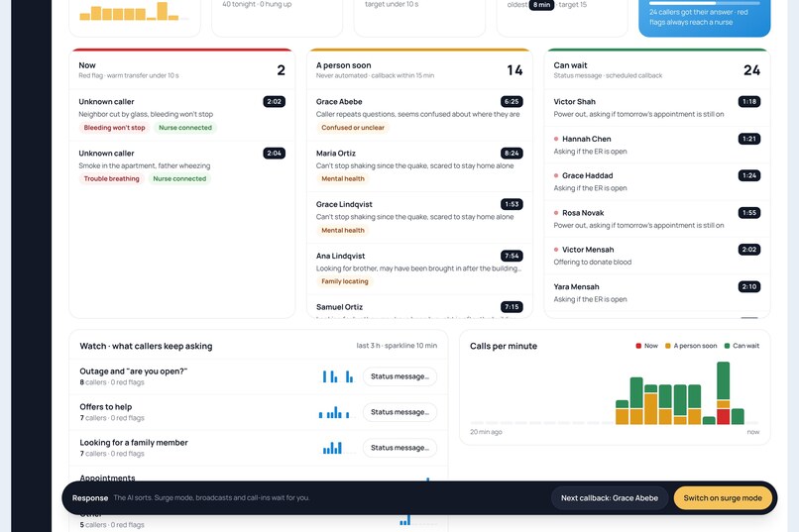Click the "Bleeding won't stop" tag

click(114, 127)
